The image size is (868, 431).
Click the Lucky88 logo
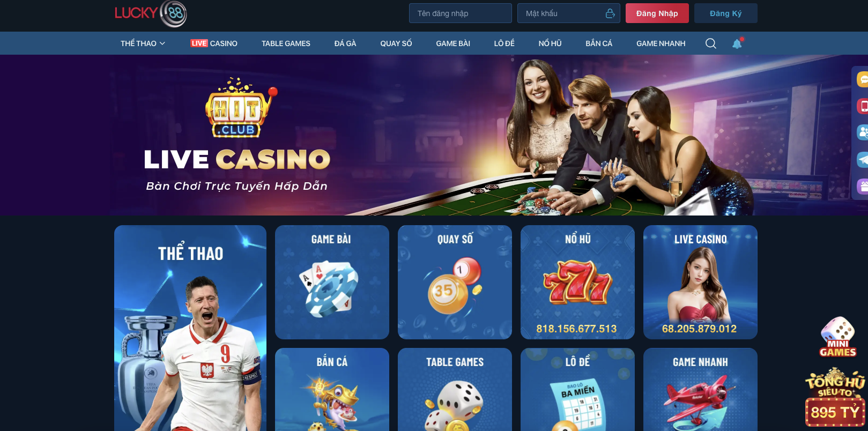pos(151,13)
